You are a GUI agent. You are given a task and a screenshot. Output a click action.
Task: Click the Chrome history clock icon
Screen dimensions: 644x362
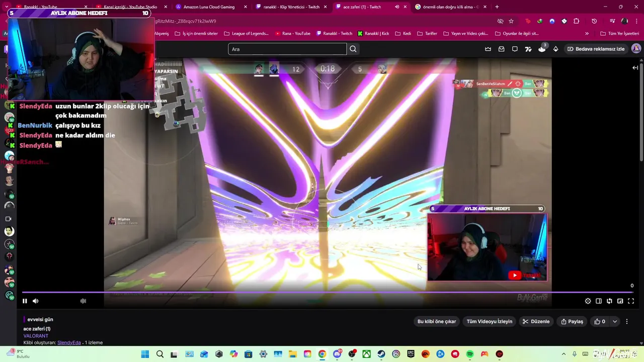pyautogui.click(x=594, y=21)
